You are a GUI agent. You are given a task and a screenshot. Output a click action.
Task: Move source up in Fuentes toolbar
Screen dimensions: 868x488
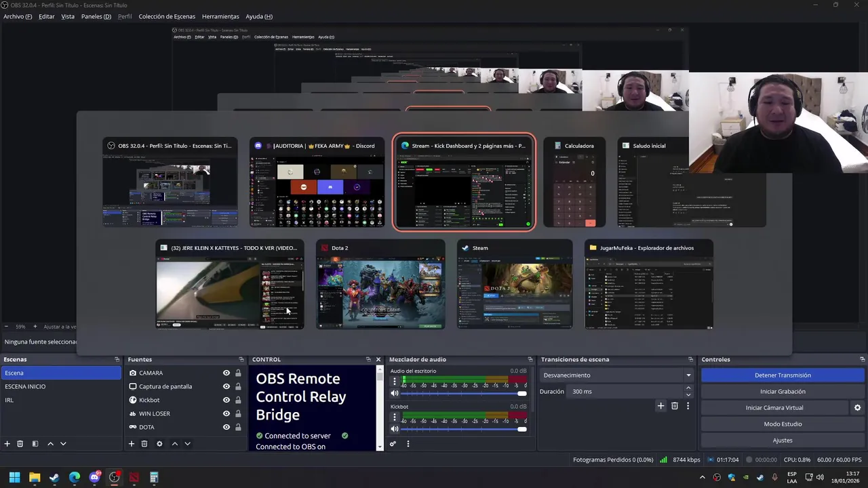click(174, 443)
